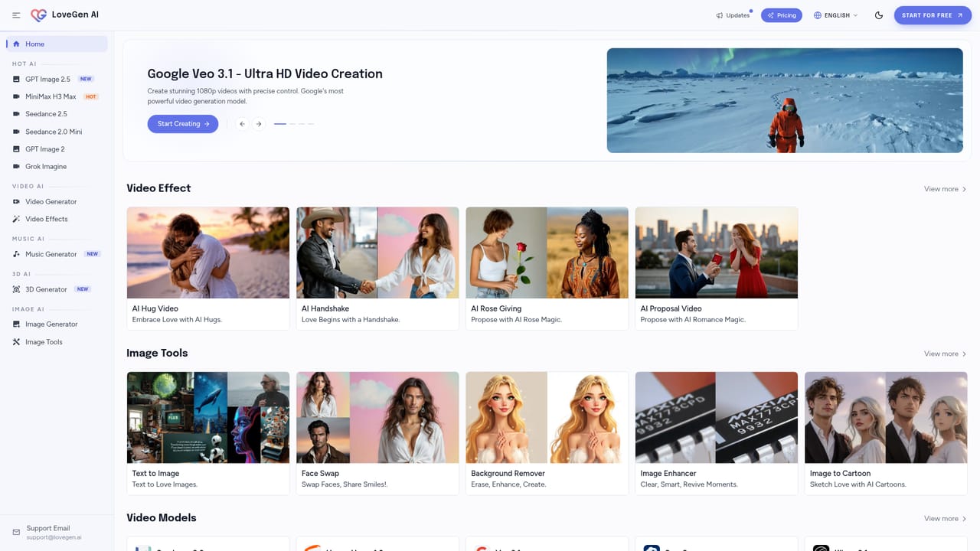View more Video Effect items

[x=945, y=189]
